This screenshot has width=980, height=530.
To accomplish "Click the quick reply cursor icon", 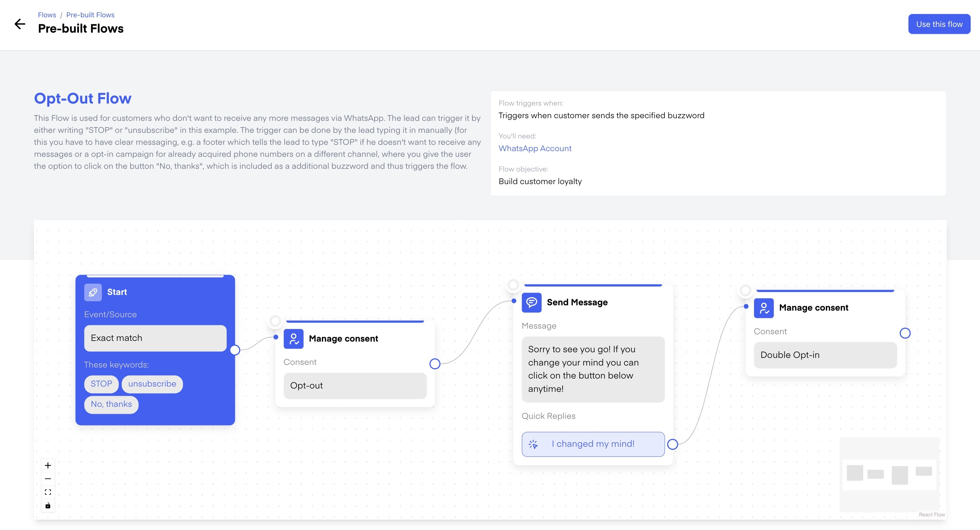I will (x=533, y=444).
